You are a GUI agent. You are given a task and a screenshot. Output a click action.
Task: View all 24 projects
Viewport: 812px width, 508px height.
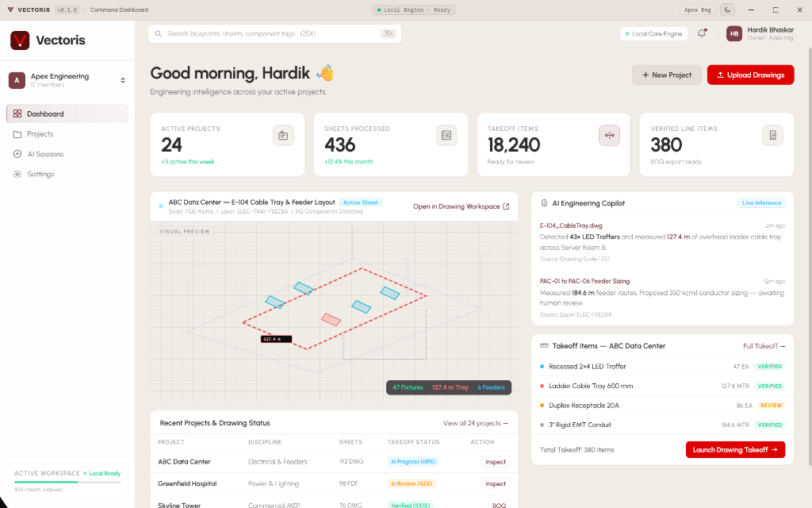click(x=476, y=423)
